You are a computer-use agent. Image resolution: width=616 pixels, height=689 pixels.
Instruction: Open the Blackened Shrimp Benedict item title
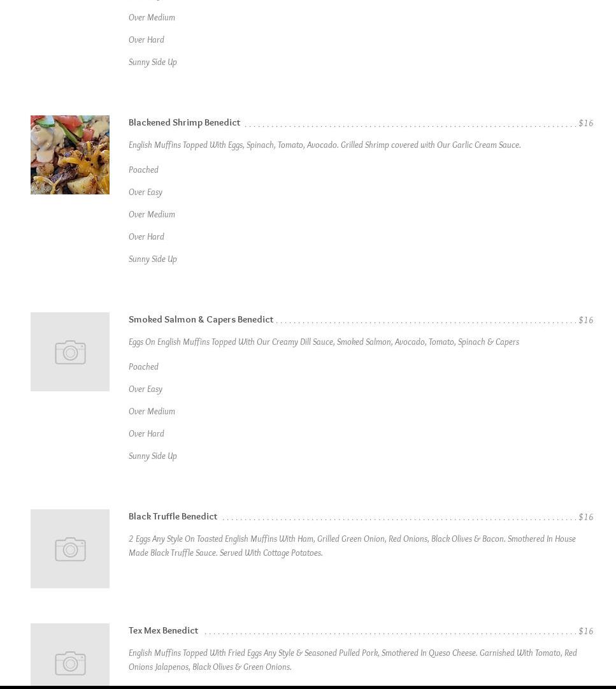(x=184, y=122)
